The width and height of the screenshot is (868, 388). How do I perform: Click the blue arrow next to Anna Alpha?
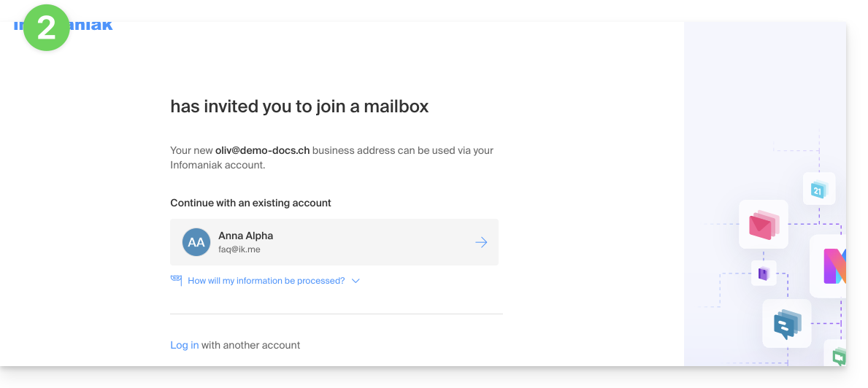[480, 242]
